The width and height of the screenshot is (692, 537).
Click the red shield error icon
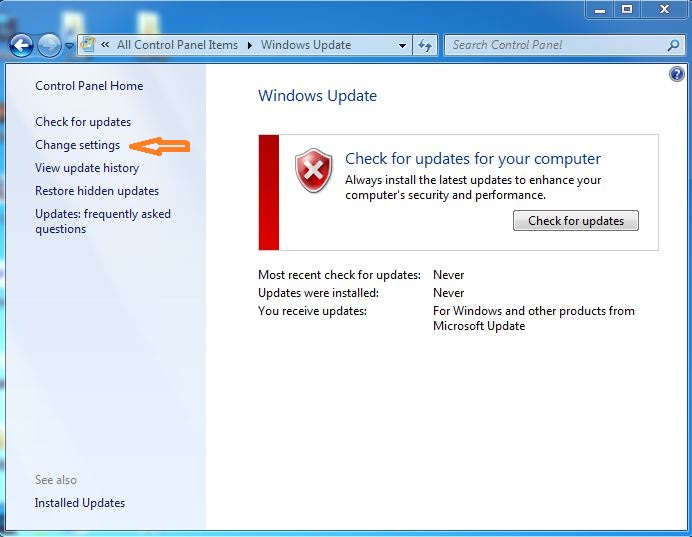(313, 170)
